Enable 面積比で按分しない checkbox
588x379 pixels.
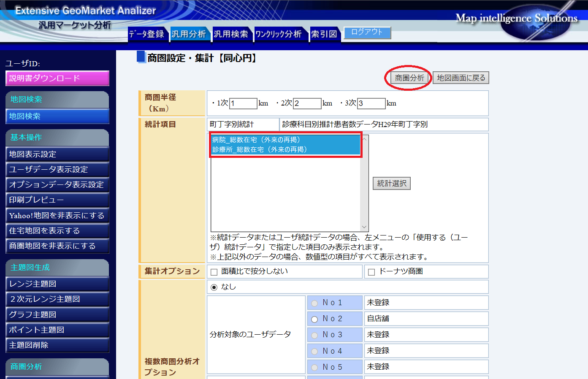(x=214, y=272)
